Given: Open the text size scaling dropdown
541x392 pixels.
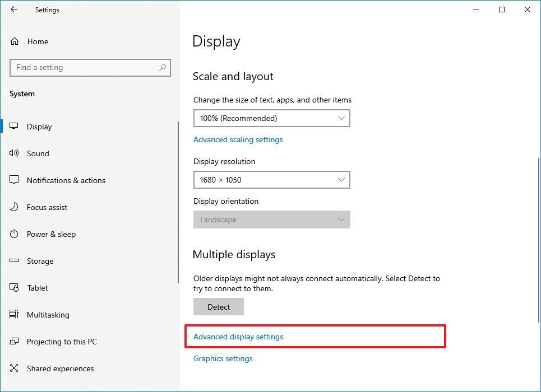Looking at the screenshot, I should [271, 118].
